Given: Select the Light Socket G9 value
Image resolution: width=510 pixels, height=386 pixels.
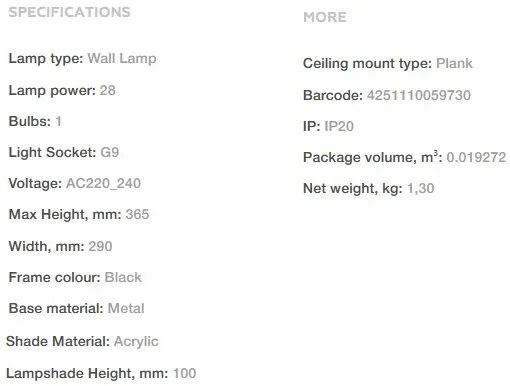Looking at the screenshot, I should pyautogui.click(x=110, y=152).
